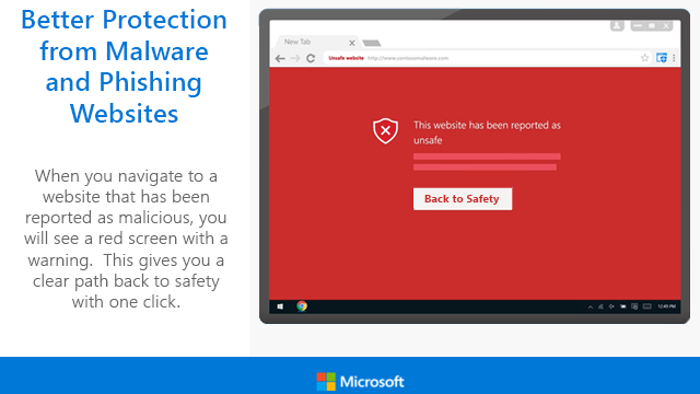Bookmark the page with the star icon
Image resolution: width=700 pixels, height=394 pixels.
click(645, 58)
